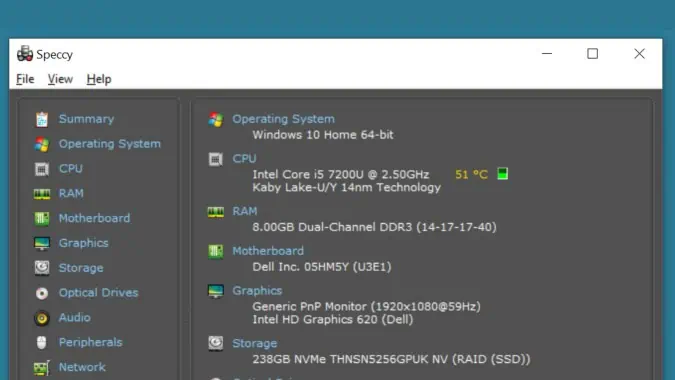Screen dimensions: 675x380
Task: Select Storage in the sidebar
Action: [81, 268]
